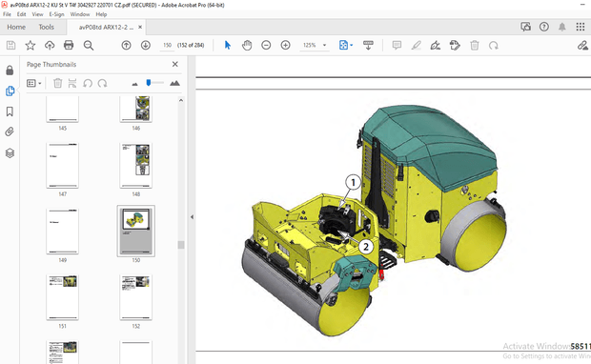
Task: Open the Layers sidebar panel
Action: click(x=10, y=153)
